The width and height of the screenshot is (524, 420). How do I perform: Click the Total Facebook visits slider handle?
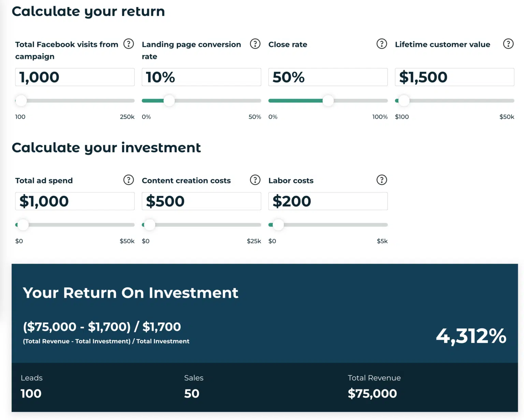(x=21, y=101)
